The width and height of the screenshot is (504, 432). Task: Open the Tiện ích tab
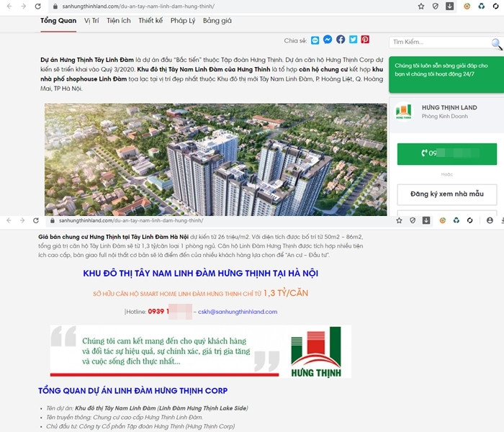point(118,21)
